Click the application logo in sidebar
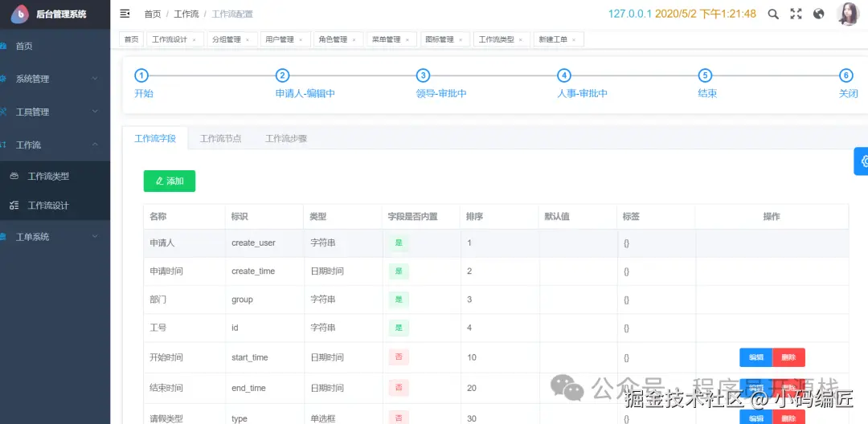 20,14
